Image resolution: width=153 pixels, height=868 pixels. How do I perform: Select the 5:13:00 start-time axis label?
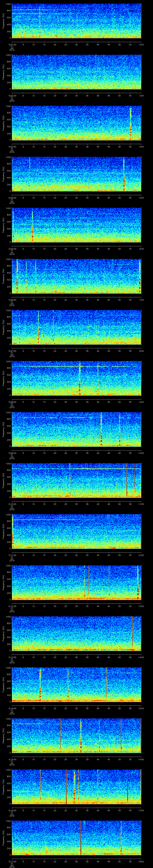coord(12,657)
